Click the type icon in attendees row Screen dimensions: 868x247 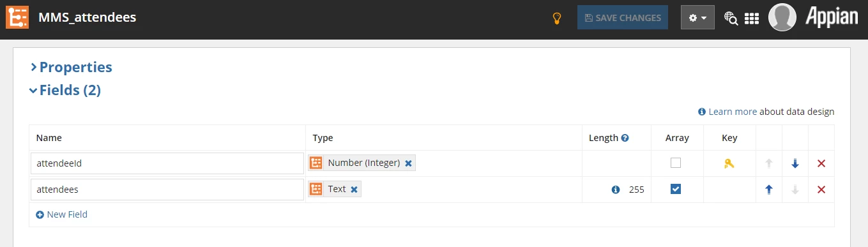click(x=316, y=190)
